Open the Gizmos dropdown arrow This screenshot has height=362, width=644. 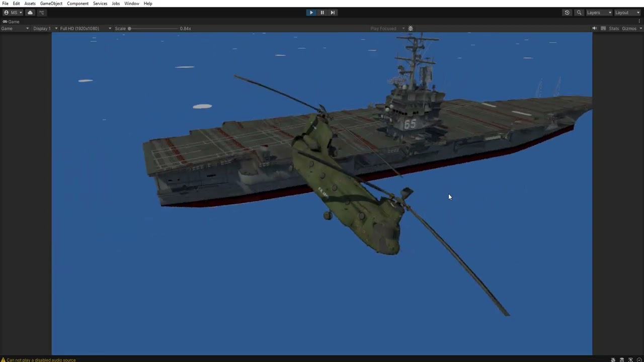(x=640, y=29)
